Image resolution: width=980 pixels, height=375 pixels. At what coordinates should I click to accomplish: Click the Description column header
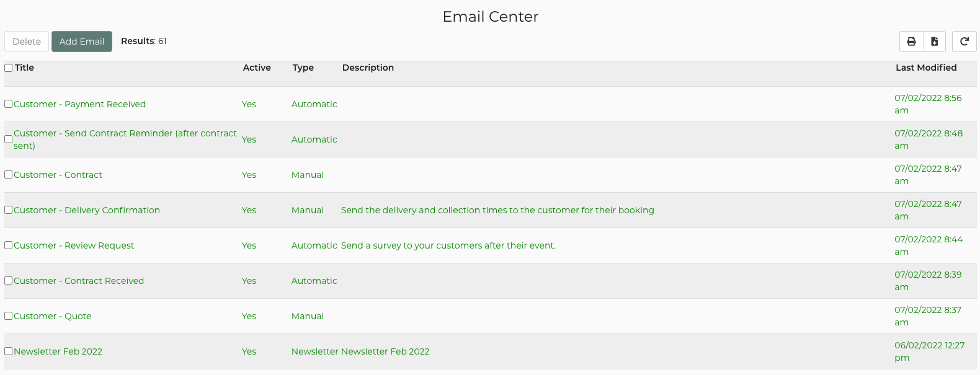[x=368, y=68]
